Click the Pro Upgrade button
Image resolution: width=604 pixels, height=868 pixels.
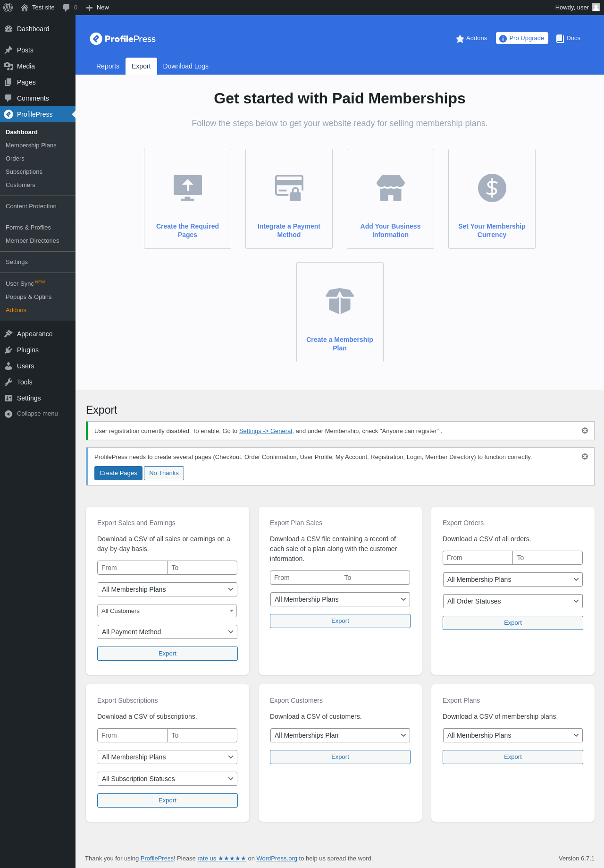[522, 38]
